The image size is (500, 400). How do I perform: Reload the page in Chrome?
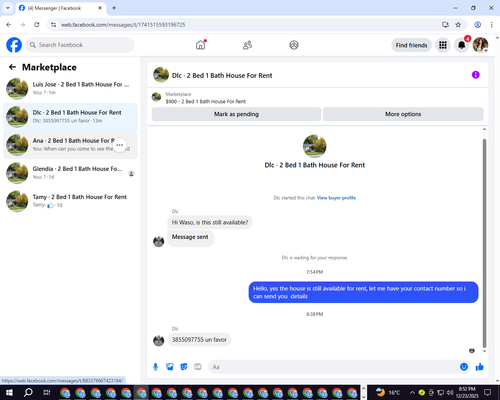tap(37, 25)
